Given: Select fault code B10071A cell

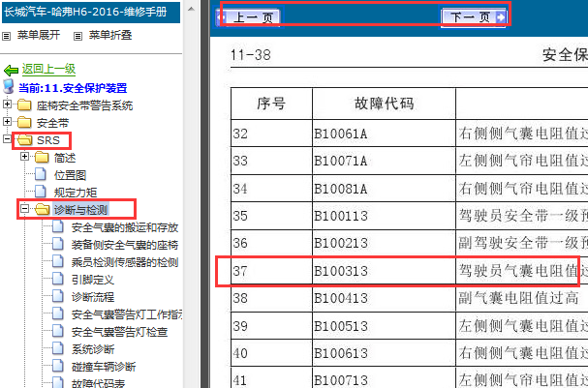Looking at the screenshot, I should 384,161.
